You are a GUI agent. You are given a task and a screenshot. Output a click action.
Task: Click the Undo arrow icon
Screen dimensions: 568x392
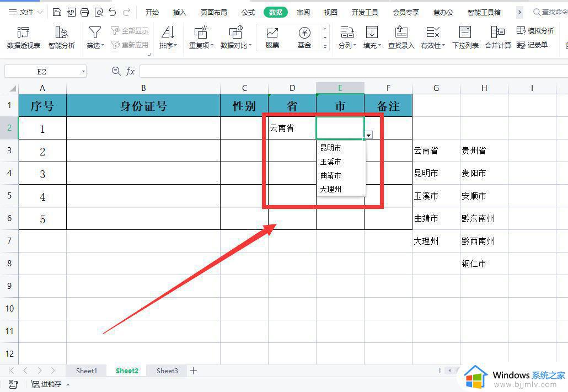pyautogui.click(x=112, y=12)
